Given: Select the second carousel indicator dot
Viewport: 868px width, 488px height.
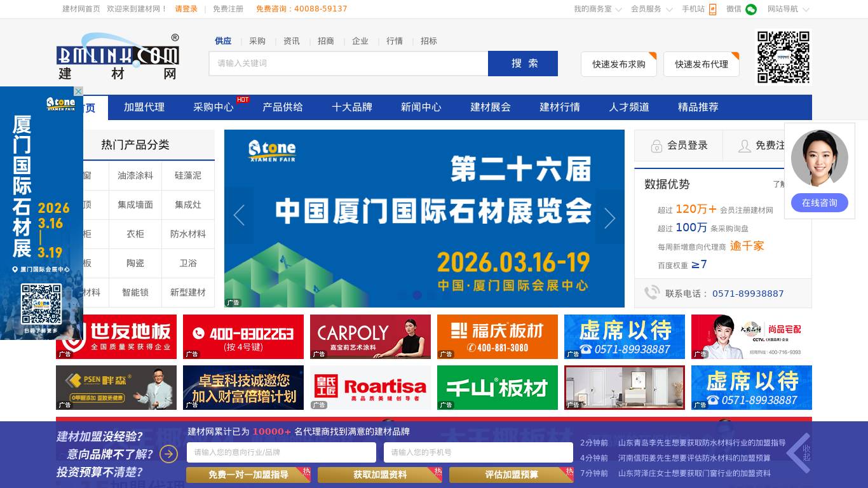Looking at the screenshot, I should (417, 295).
